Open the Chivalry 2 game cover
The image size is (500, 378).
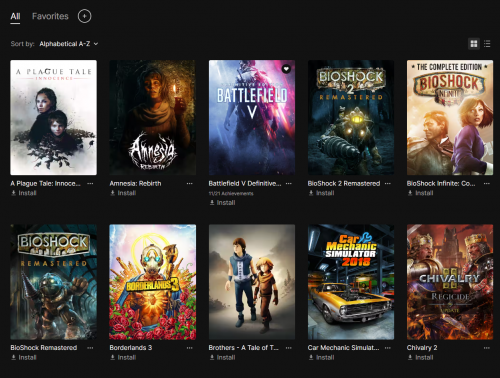(450, 282)
